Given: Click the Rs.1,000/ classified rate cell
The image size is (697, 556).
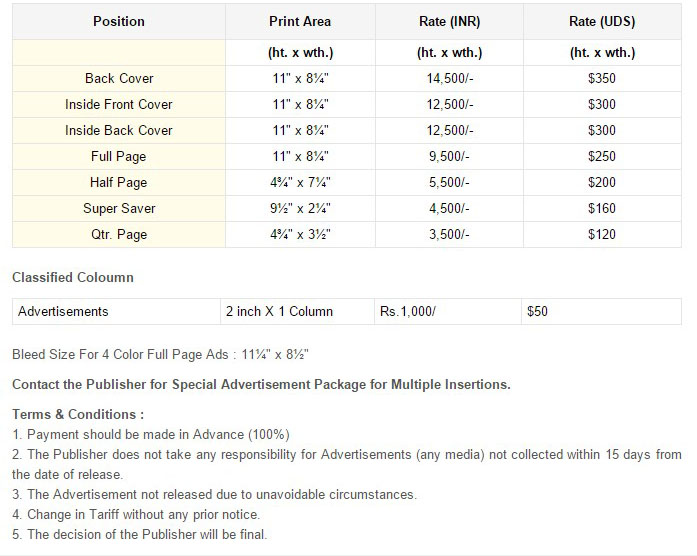Looking at the screenshot, I should [448, 312].
